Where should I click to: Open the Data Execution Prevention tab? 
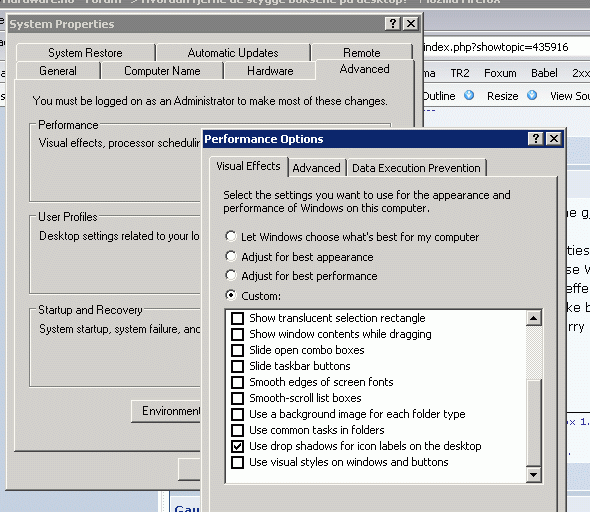[x=416, y=168]
